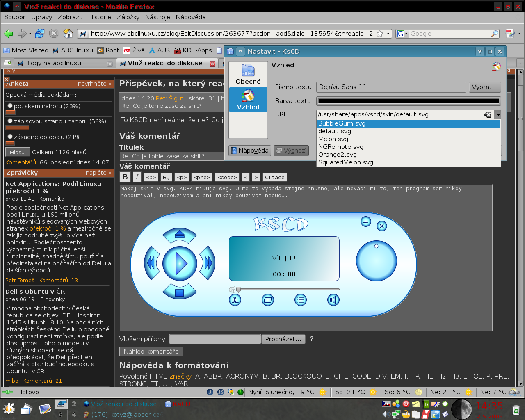Click the red power tray icon
The height and width of the screenshot is (420, 525).
[x=406, y=404]
